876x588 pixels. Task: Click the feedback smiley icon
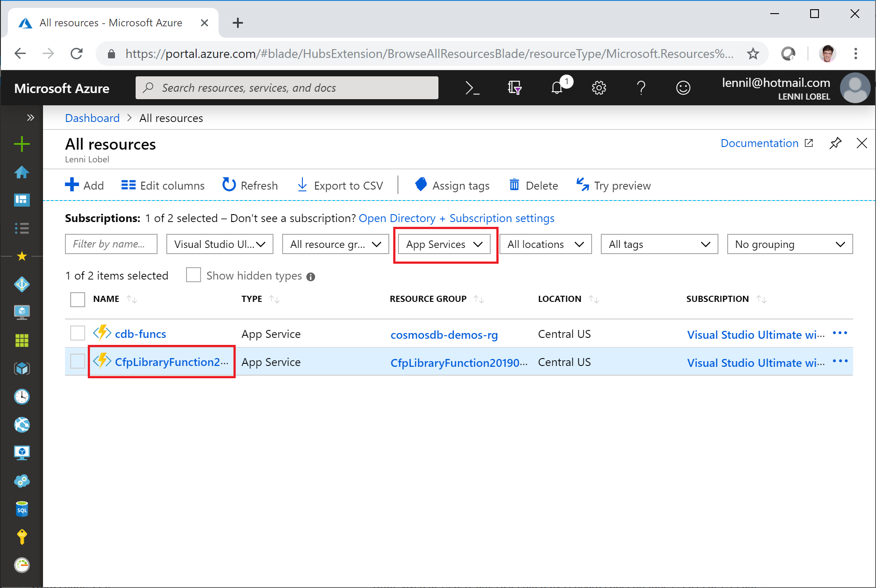pos(683,88)
